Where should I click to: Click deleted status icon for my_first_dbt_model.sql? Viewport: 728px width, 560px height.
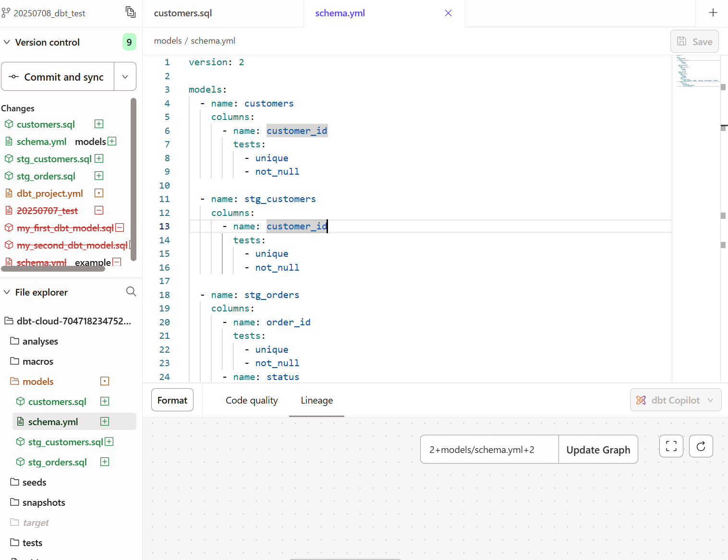[x=120, y=227]
